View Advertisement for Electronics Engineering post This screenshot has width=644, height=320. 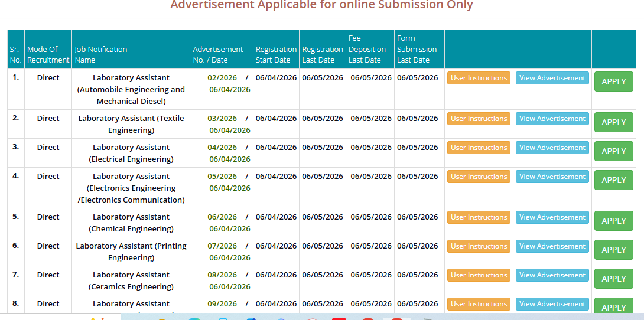coord(552,177)
